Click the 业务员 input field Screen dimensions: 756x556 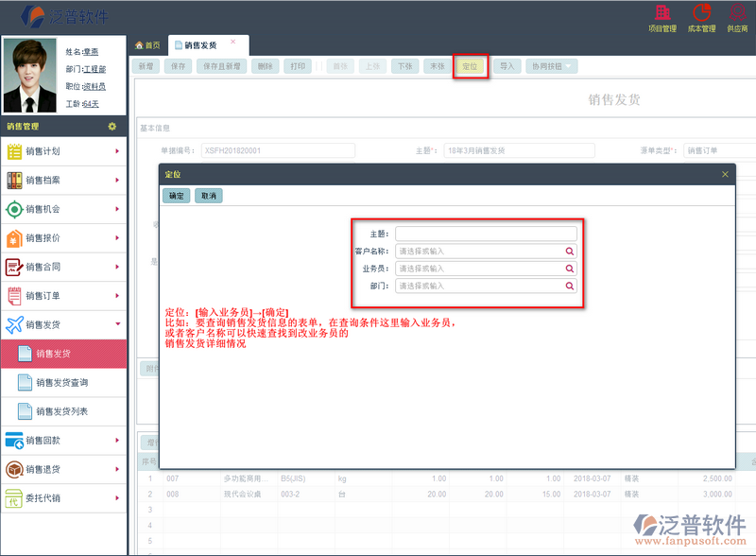click(486, 269)
